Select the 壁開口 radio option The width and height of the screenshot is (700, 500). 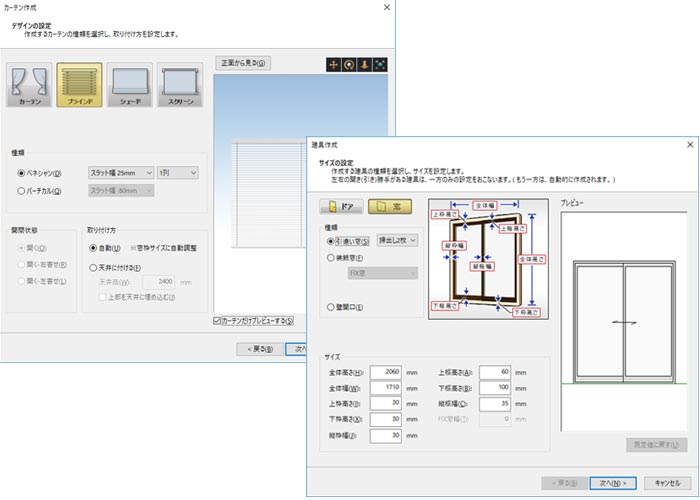click(331, 307)
